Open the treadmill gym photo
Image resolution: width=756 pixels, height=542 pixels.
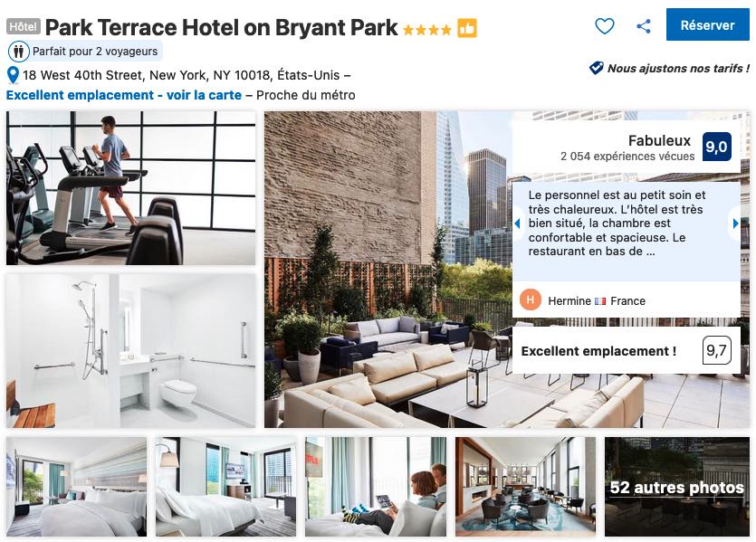tap(131, 188)
